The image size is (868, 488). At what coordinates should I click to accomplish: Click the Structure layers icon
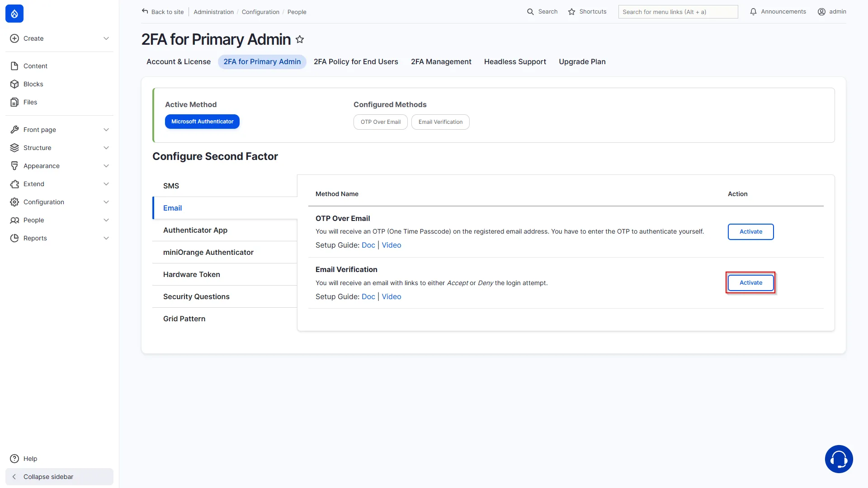[14, 148]
